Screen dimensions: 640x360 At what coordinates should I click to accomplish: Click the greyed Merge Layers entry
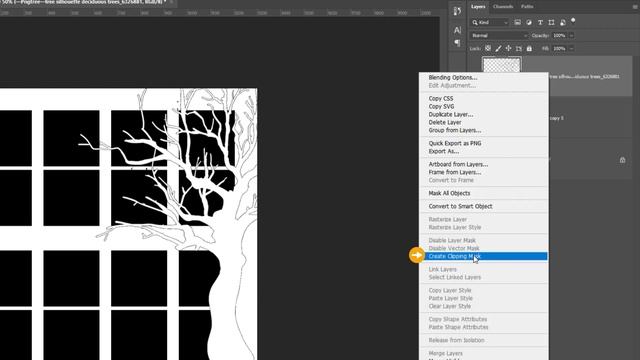click(x=445, y=353)
